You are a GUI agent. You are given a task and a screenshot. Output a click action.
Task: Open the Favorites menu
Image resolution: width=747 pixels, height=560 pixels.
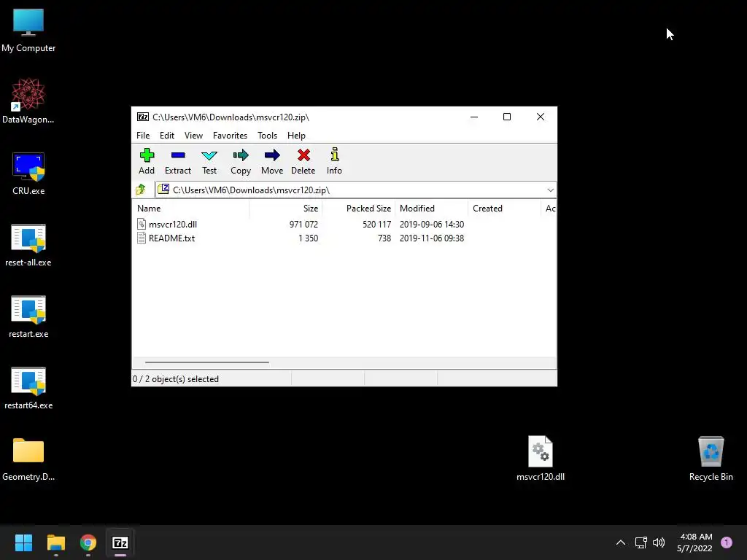coord(230,135)
